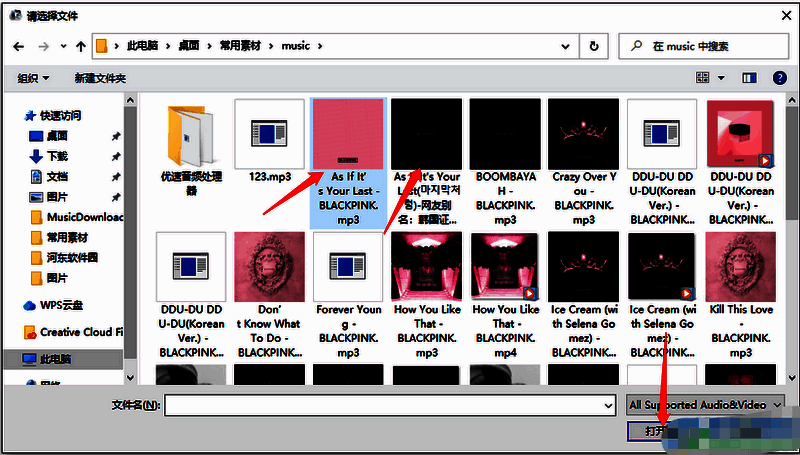Select How You Like That BLACKPINK.mp3
This screenshot has width=800, height=455.
[427, 295]
